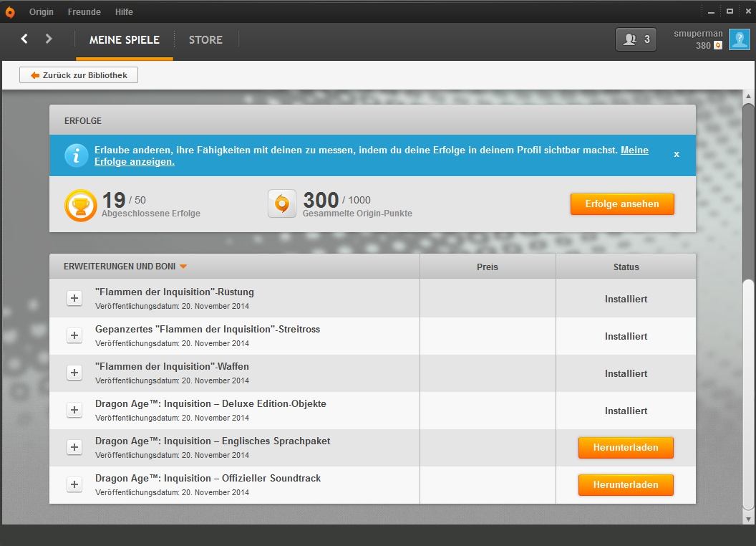Click the blue info icon in the banner

tap(76, 155)
